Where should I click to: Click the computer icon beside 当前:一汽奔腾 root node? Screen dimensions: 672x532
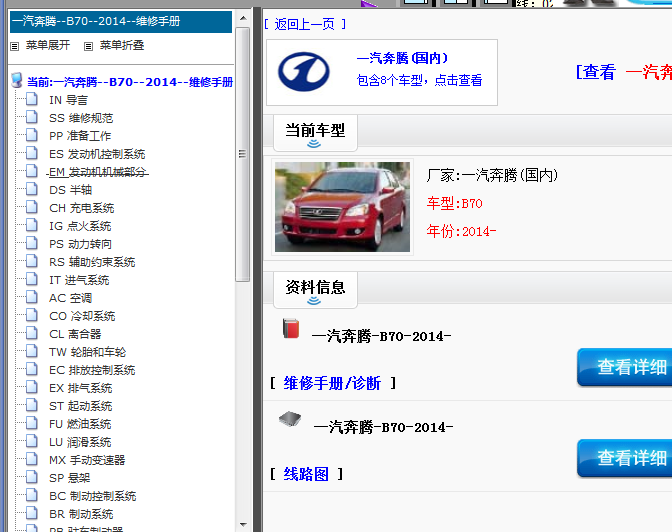click(17, 80)
